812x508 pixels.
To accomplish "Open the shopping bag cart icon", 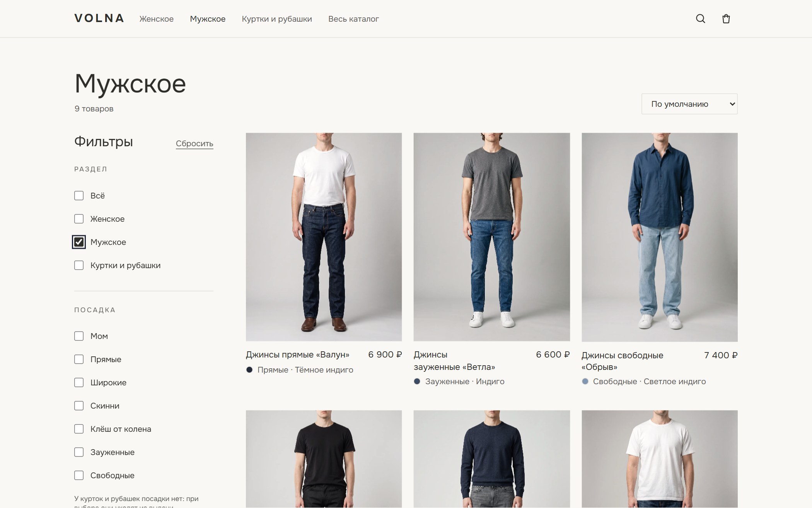I will click(726, 19).
